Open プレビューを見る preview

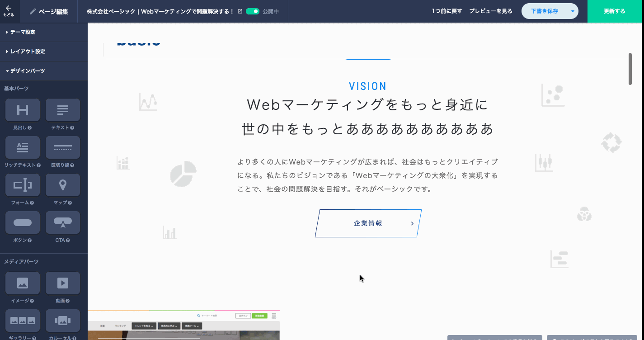tap(491, 11)
